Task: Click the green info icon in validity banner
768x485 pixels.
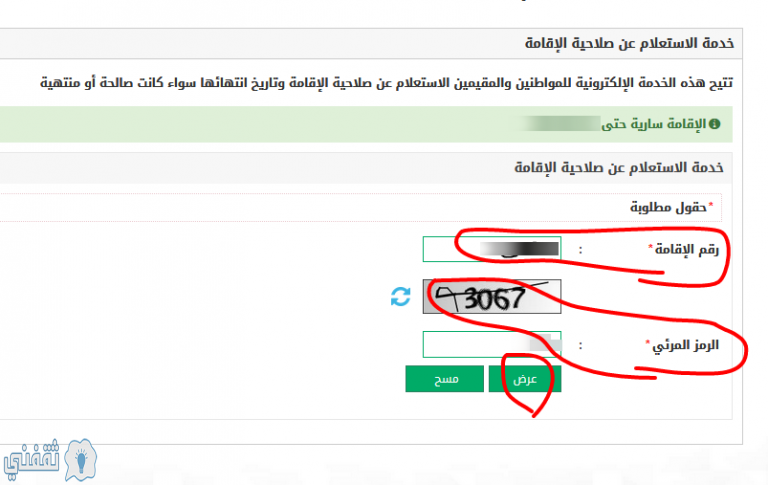Action: pos(715,124)
